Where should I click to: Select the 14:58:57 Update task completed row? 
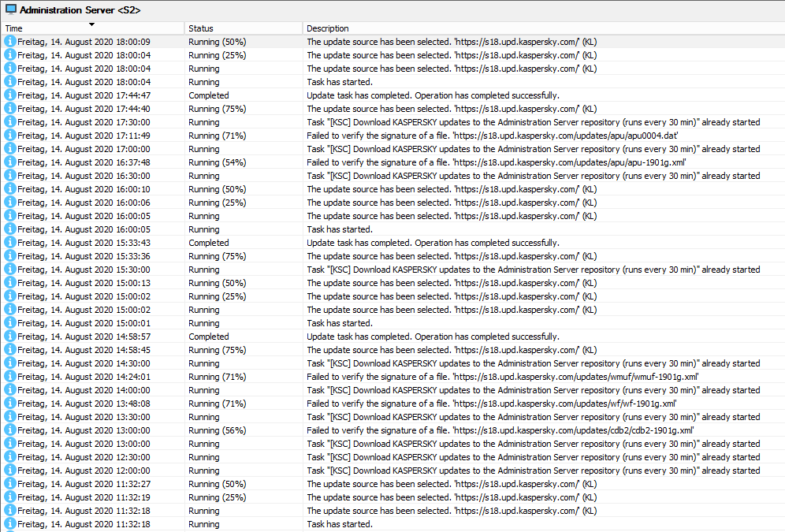(x=392, y=337)
